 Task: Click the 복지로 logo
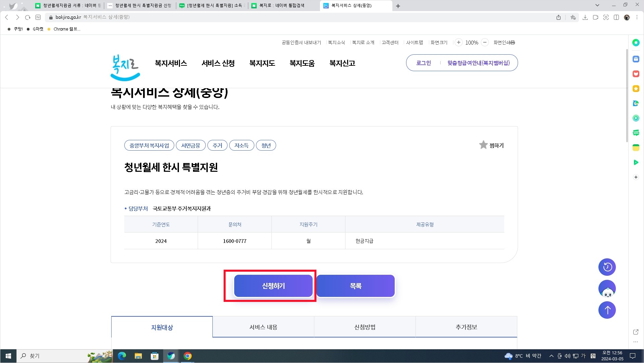[x=125, y=67]
